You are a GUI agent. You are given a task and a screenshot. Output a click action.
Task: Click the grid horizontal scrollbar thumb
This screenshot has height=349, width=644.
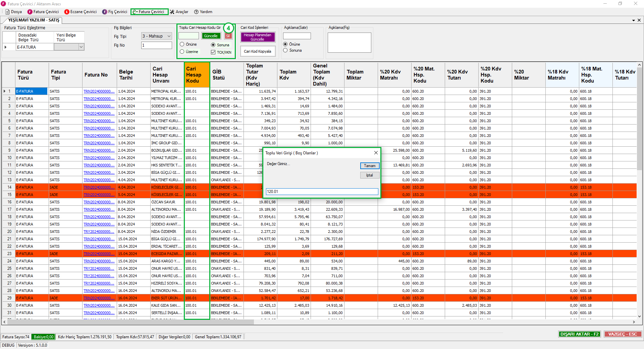(131, 322)
